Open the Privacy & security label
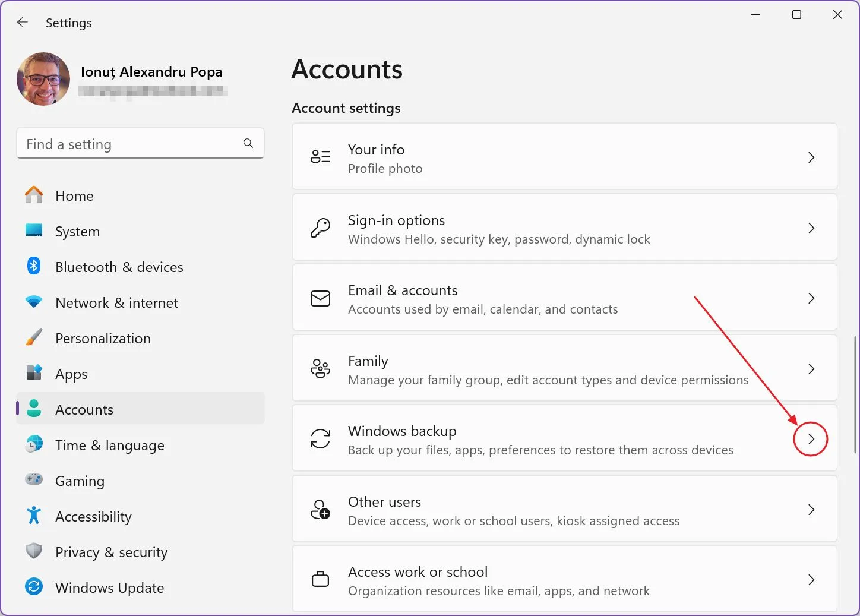Viewport: 860px width, 616px height. pyautogui.click(x=111, y=552)
